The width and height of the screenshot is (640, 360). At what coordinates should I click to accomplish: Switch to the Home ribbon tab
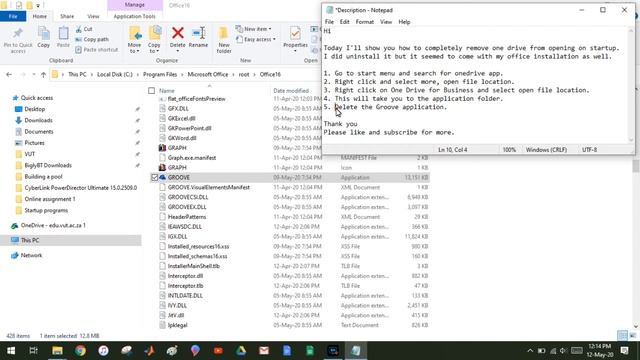40,16
